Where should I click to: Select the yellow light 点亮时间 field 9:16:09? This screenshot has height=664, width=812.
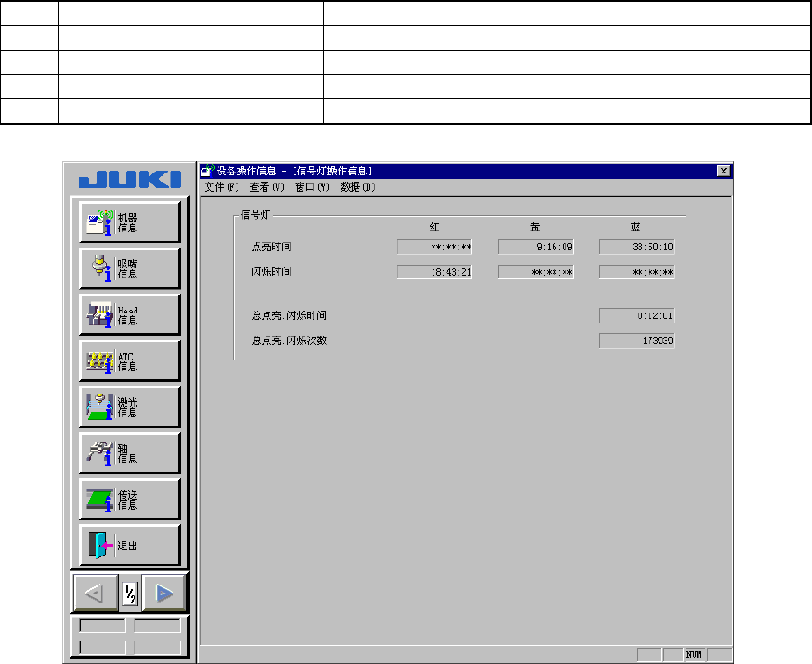click(536, 247)
